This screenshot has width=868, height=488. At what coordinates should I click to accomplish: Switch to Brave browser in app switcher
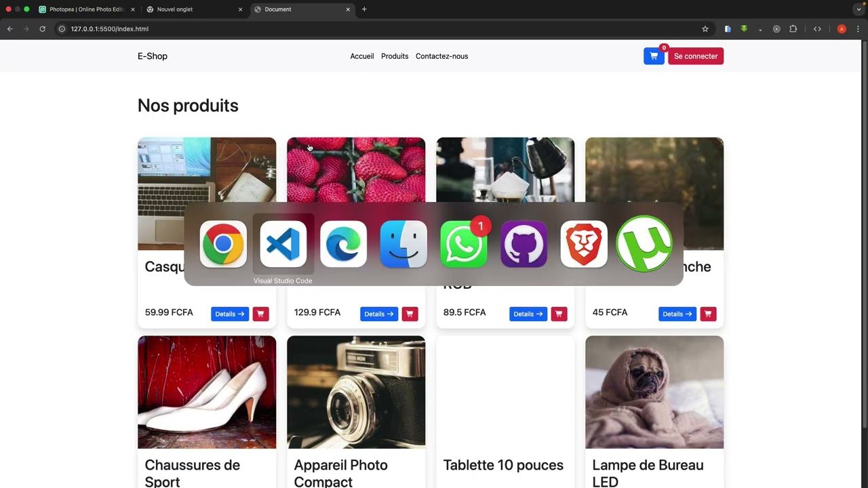click(584, 244)
